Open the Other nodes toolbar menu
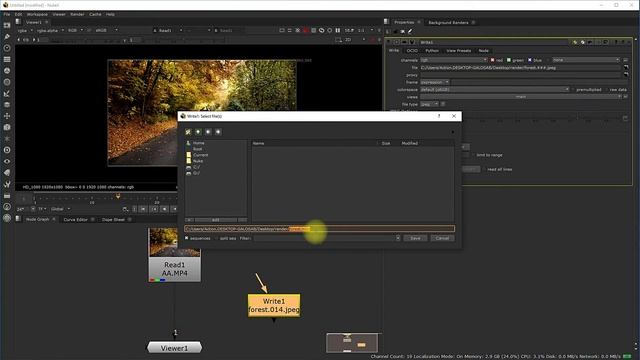640x360 pixels. coord(7,196)
